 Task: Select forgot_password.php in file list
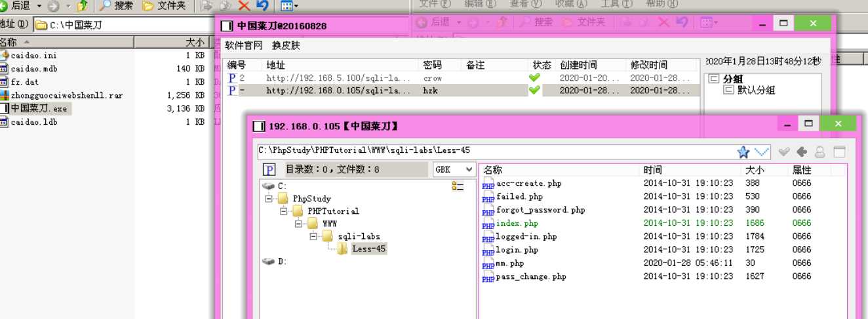point(534,210)
